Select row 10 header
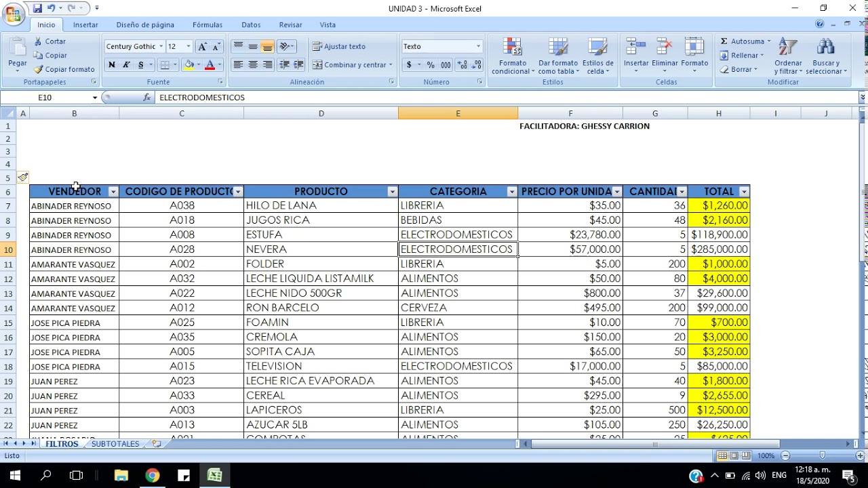Viewport: 868px width, 488px height. 9,249
